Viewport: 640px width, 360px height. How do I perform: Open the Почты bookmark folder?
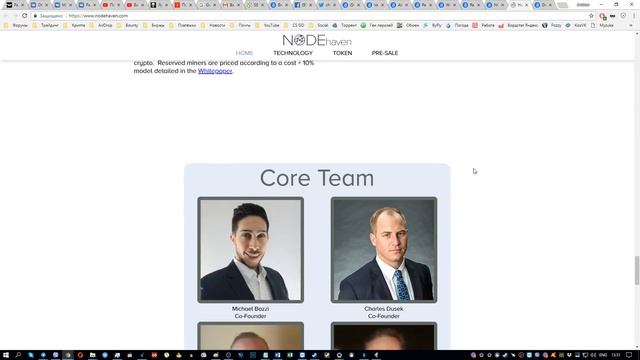point(241,25)
